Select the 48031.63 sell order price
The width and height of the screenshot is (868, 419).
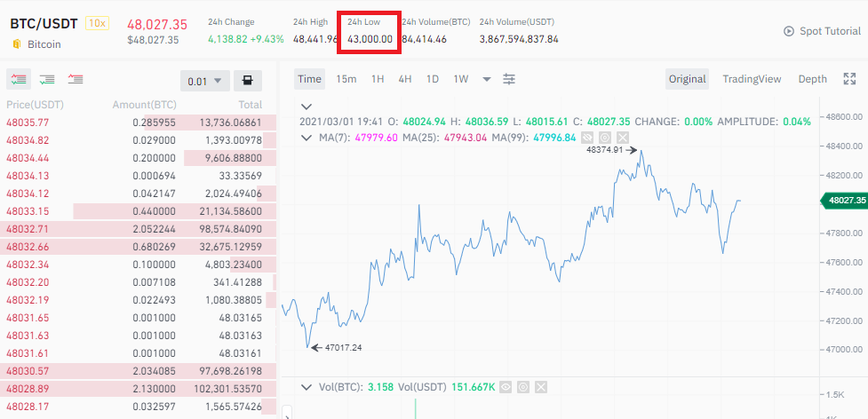(28, 336)
